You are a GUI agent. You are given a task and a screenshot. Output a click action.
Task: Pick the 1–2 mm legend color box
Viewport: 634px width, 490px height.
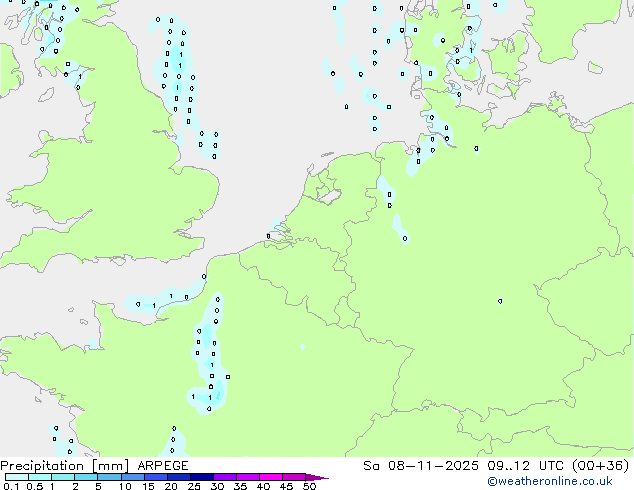coord(63,477)
